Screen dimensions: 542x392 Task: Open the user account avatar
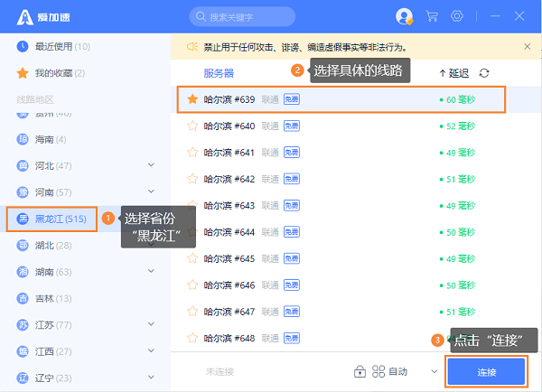(404, 16)
